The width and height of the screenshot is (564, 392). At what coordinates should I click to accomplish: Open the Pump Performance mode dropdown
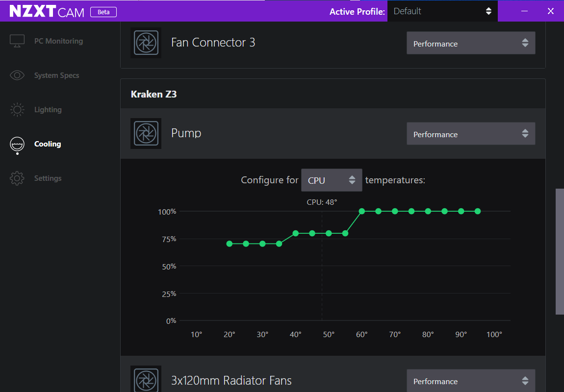click(x=471, y=134)
